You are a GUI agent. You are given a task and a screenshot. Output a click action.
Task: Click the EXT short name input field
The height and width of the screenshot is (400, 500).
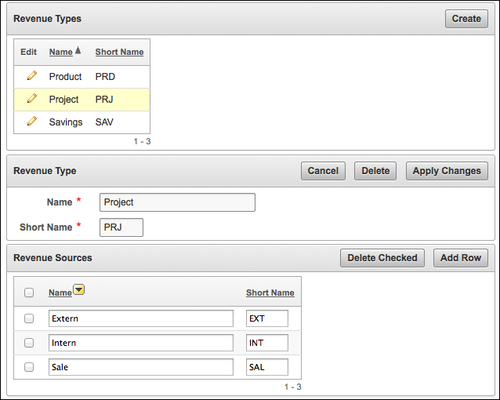coord(267,318)
